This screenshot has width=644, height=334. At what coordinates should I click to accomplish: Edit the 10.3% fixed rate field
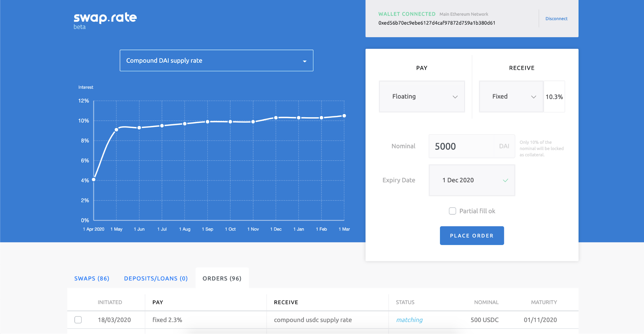(x=554, y=97)
